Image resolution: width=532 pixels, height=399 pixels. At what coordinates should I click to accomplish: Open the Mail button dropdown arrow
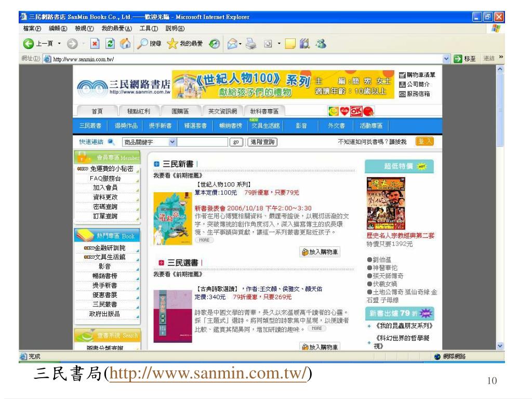coord(240,44)
